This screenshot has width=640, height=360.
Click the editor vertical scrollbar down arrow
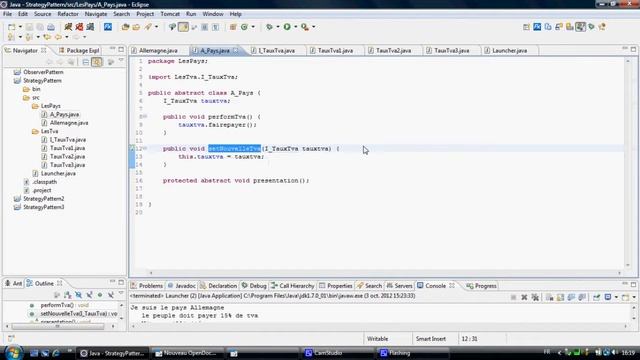[628, 265]
